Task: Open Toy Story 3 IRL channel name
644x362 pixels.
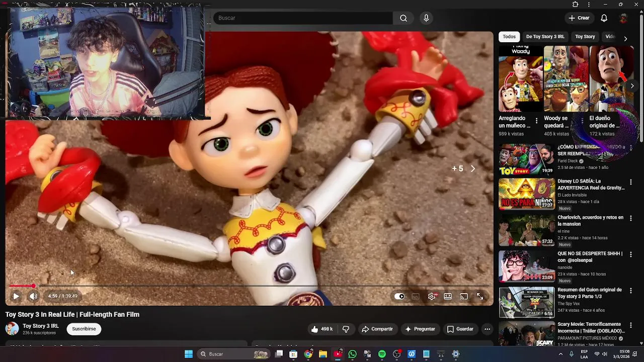Action: (x=41, y=326)
